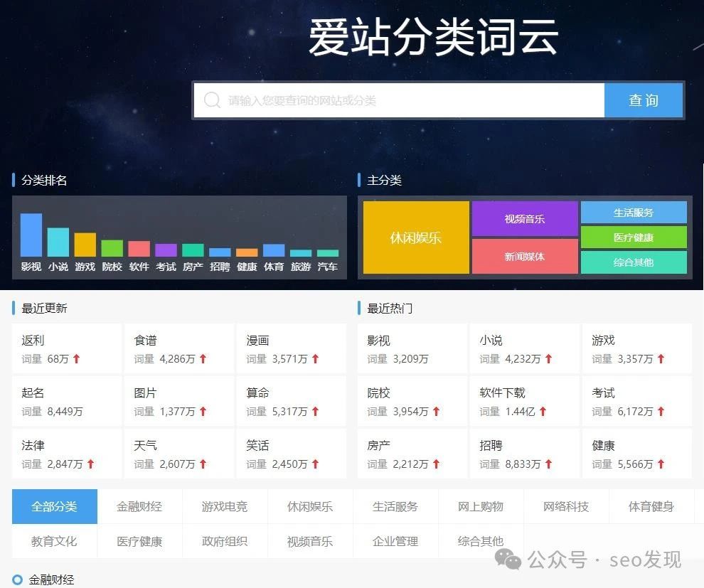Click the 房产 chart label
This screenshot has height=588, width=704.
pyautogui.click(x=193, y=267)
